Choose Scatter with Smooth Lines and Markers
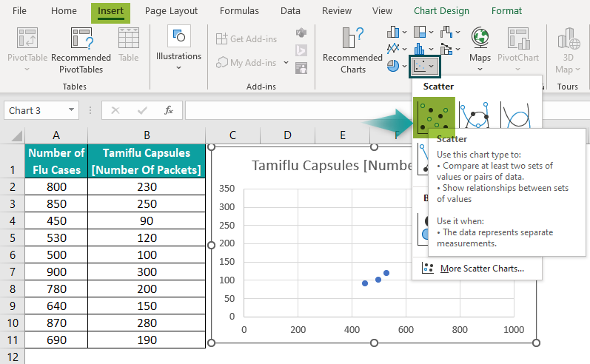The width and height of the screenshot is (590, 364). point(475,115)
